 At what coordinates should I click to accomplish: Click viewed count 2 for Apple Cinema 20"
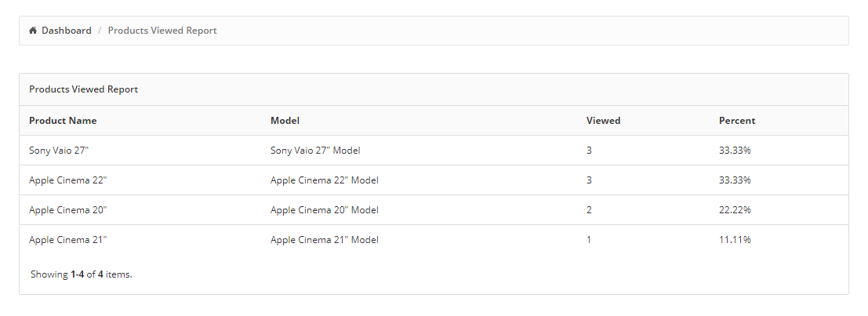[589, 210]
